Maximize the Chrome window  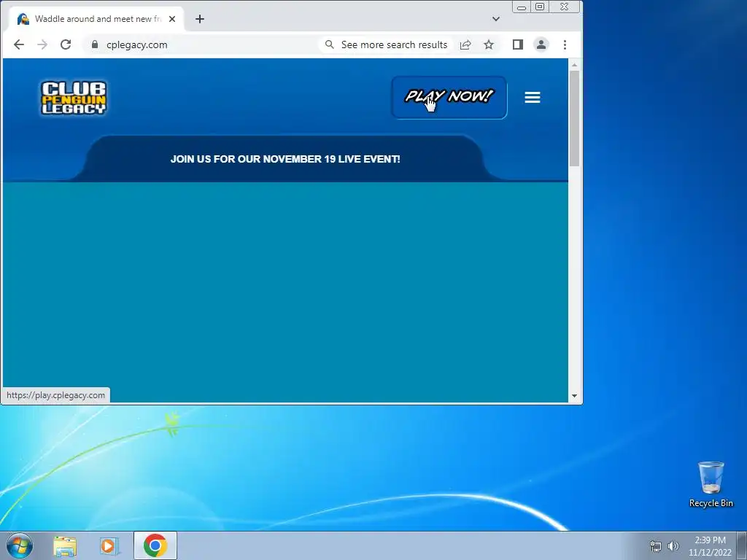pos(540,7)
